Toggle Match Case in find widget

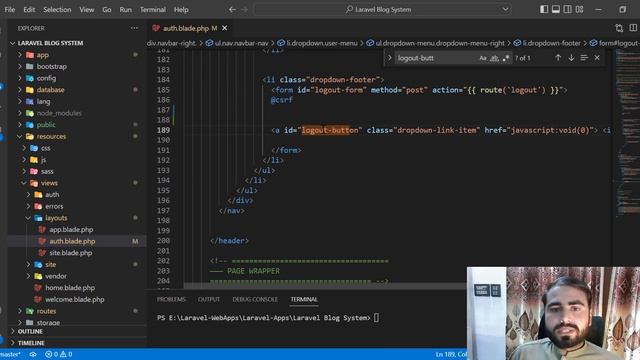(483, 58)
